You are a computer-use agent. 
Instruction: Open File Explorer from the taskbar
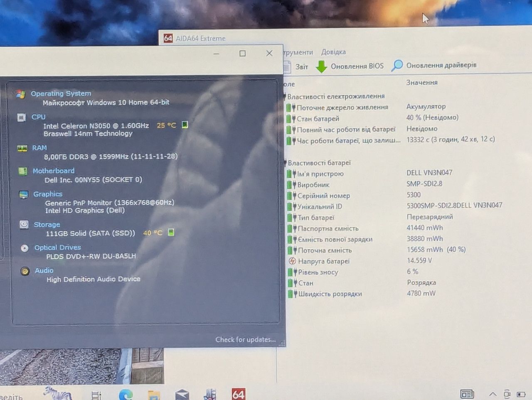pos(154,395)
